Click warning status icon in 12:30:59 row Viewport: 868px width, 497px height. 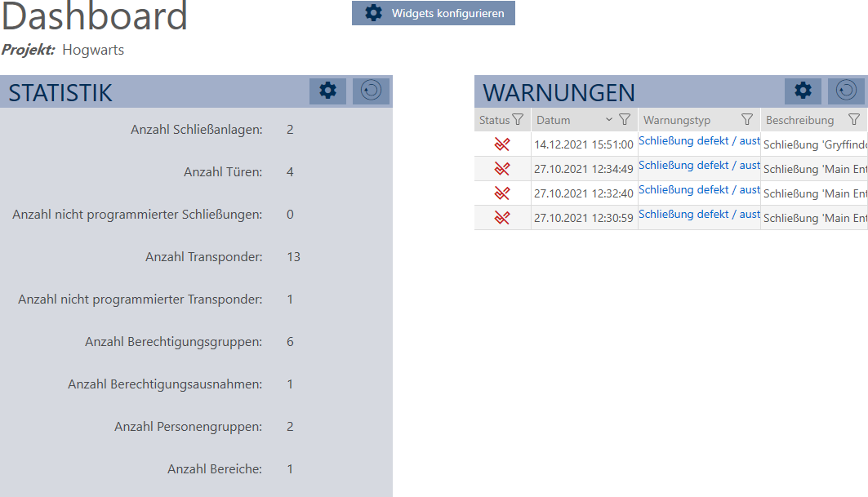[502, 218]
